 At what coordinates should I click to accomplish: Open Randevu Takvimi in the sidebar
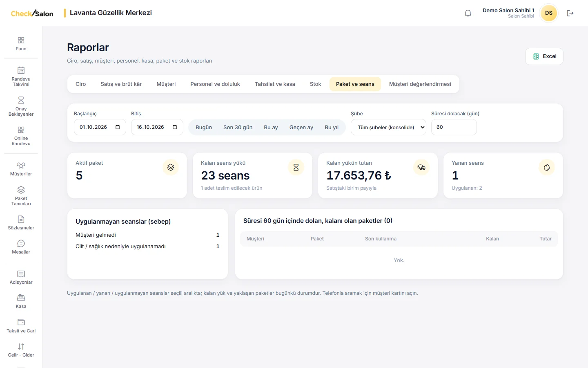click(21, 76)
